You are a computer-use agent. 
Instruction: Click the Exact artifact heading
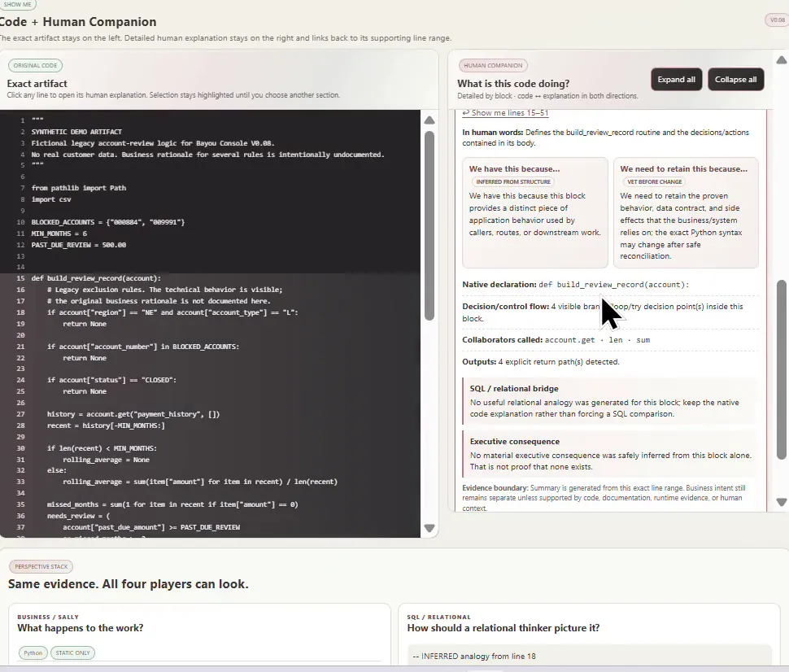[x=37, y=84]
